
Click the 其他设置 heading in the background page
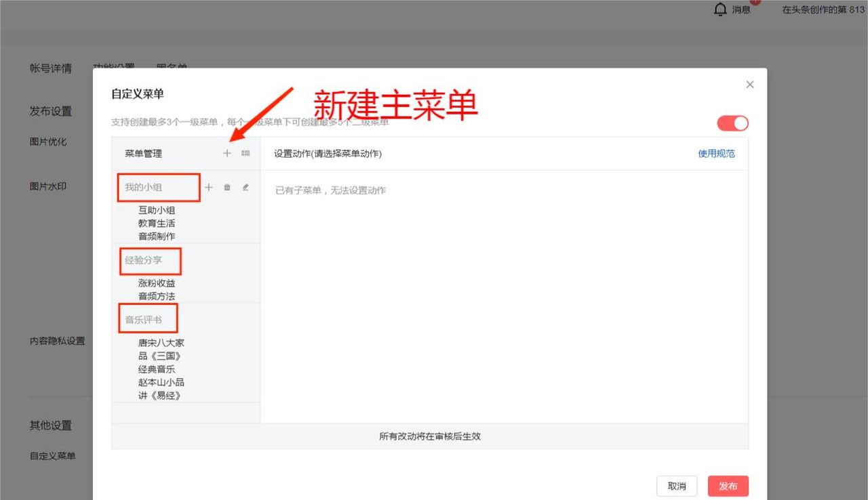click(50, 425)
